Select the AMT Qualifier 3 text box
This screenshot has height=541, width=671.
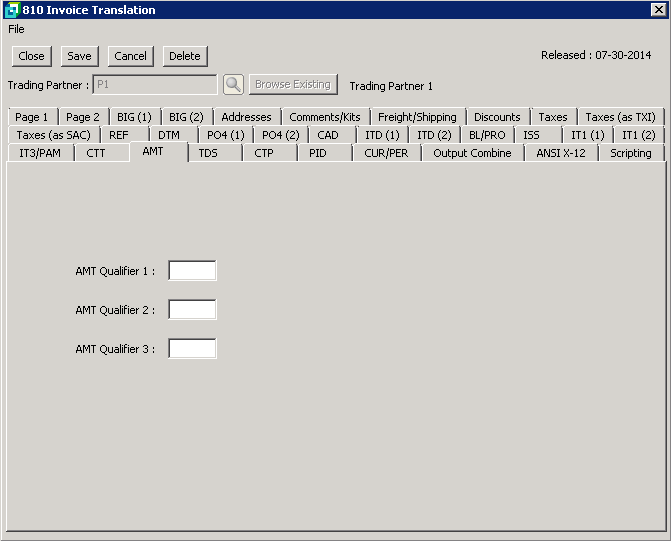click(192, 349)
